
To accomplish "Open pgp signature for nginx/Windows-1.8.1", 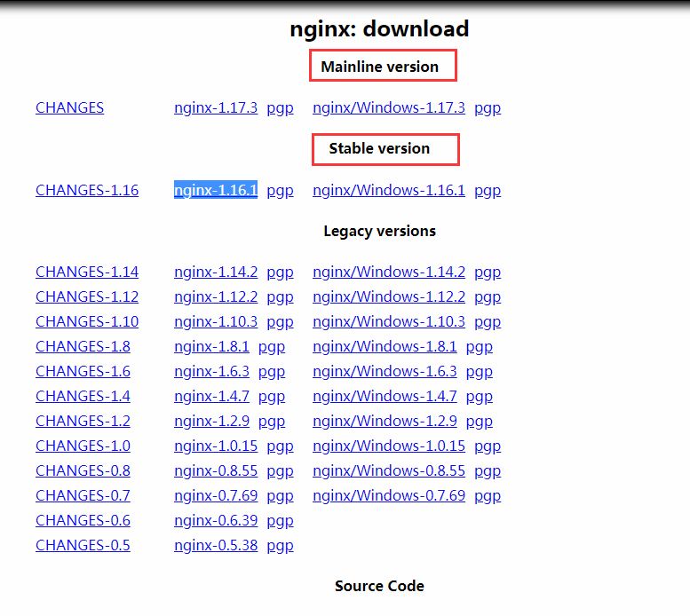I will (479, 347).
